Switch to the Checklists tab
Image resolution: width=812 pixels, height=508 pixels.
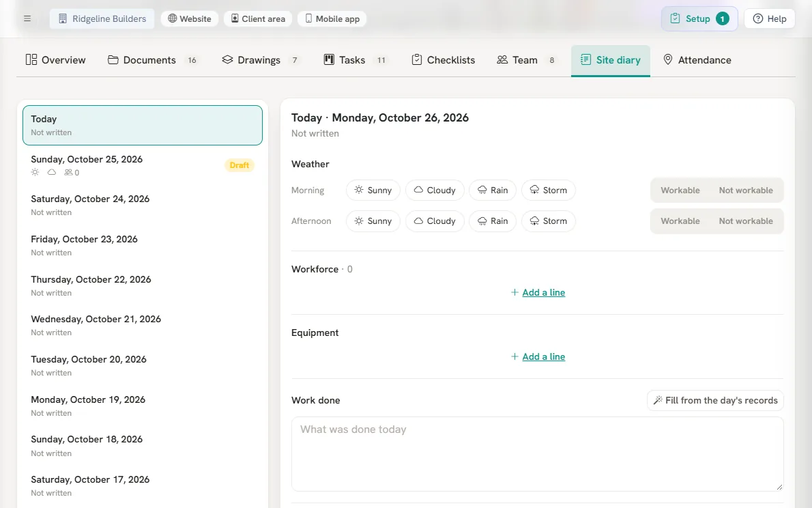(444, 60)
